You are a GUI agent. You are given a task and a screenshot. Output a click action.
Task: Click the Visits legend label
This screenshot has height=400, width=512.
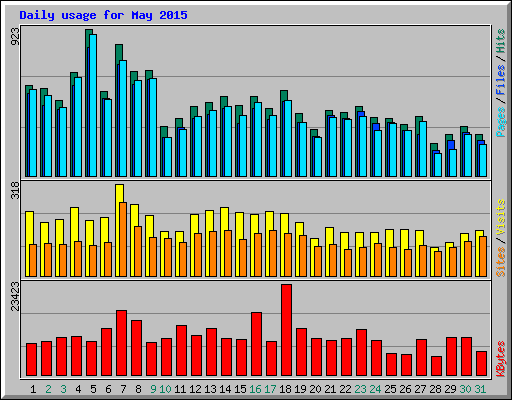501,217
